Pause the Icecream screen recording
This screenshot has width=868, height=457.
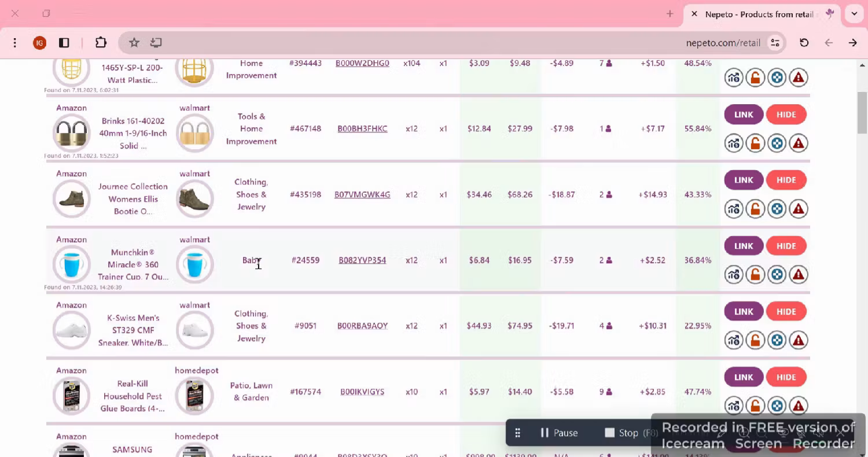tap(558, 433)
